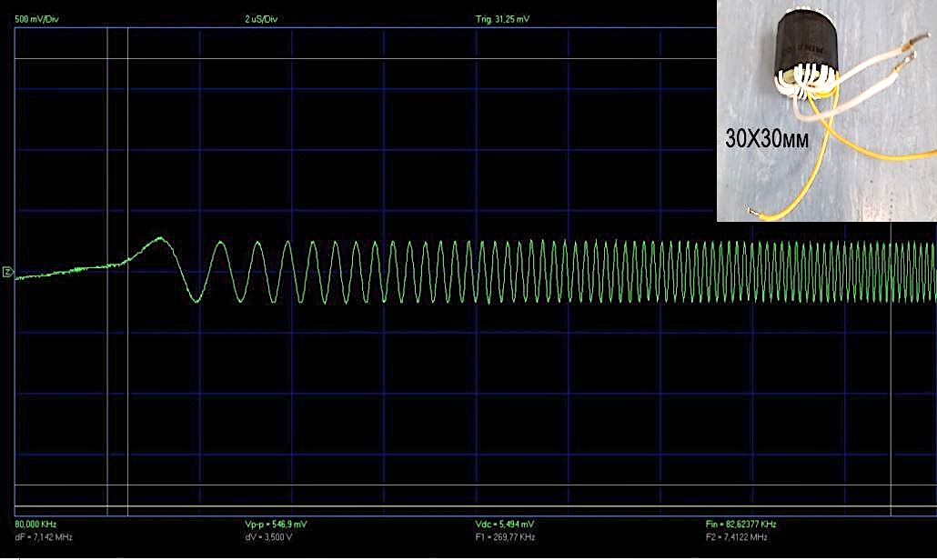Click the Vp-p = 546.9 mV measurement

coord(270,525)
